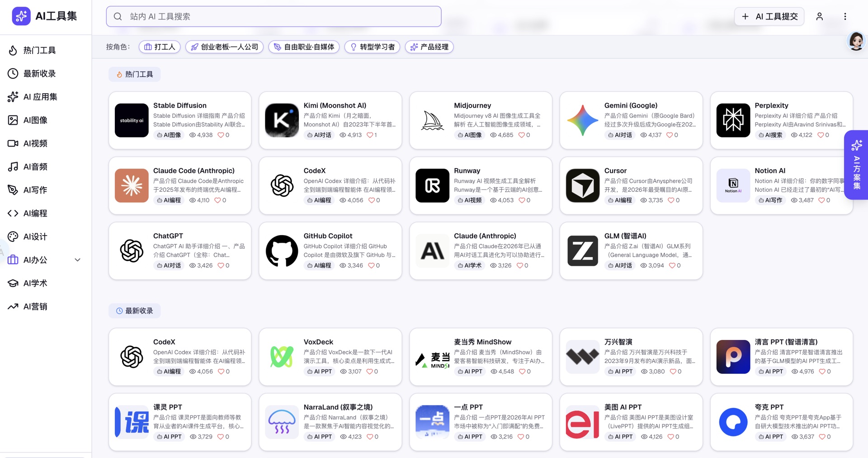
Task: Open the 麦当秀 MindShow card title
Action: 482,342
